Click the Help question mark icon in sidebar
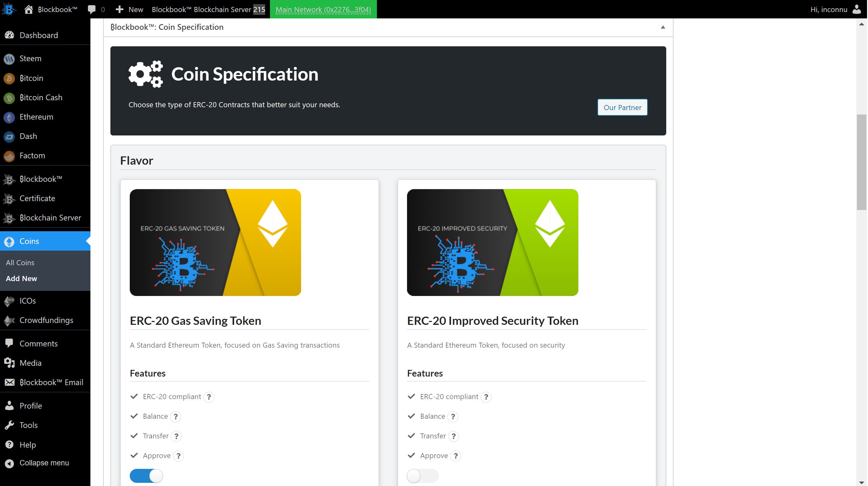The width and height of the screenshot is (868, 486). (x=10, y=444)
